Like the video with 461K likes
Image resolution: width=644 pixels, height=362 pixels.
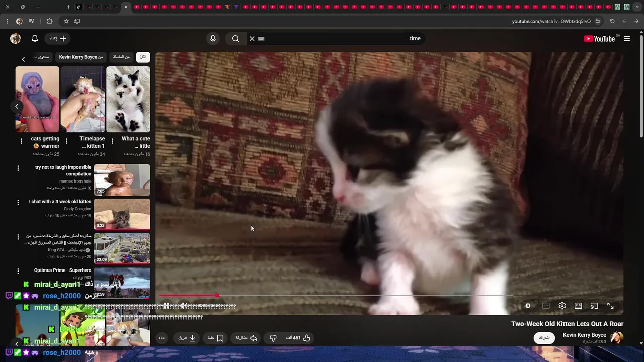tap(298, 338)
